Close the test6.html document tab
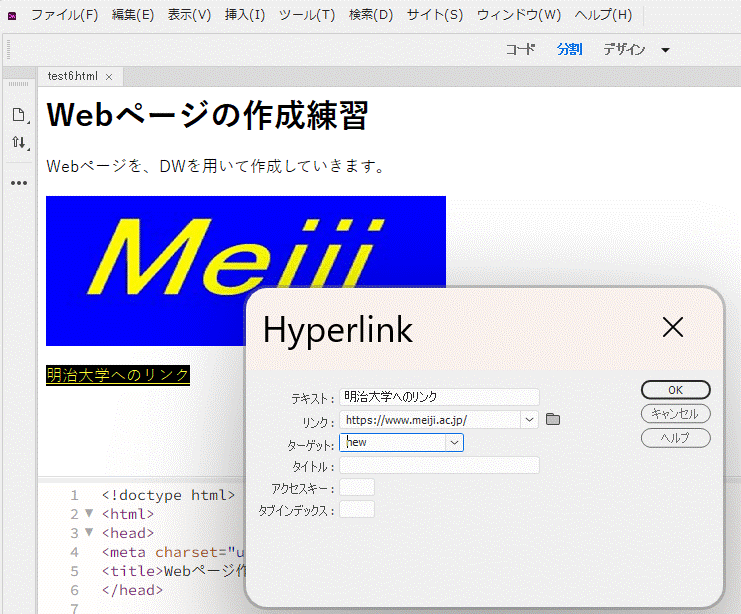Viewport: 741px width, 614px height. pyautogui.click(x=109, y=77)
